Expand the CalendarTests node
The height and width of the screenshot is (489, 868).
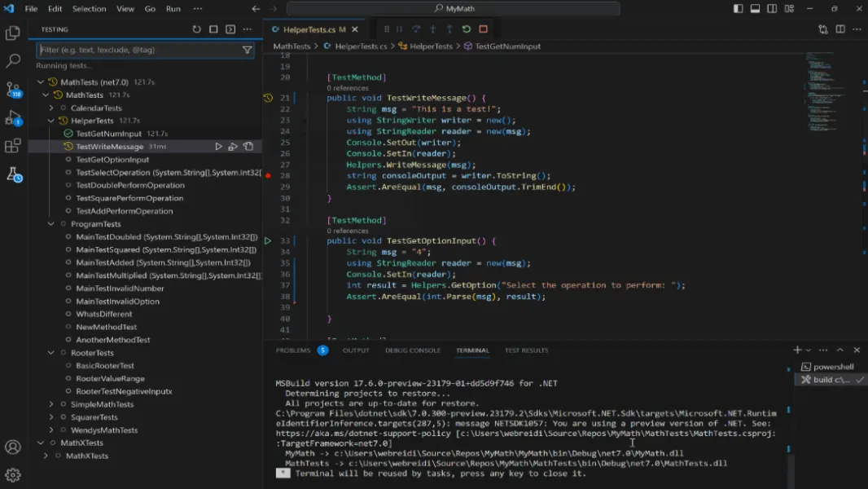pos(51,108)
